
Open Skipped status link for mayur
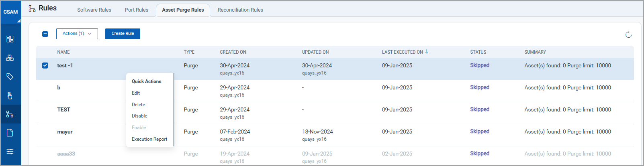(480, 132)
